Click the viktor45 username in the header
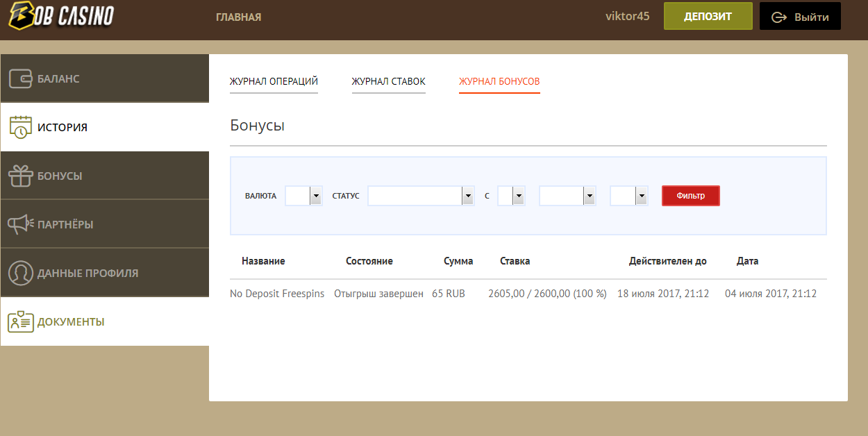The height and width of the screenshot is (436, 868). [x=627, y=16]
